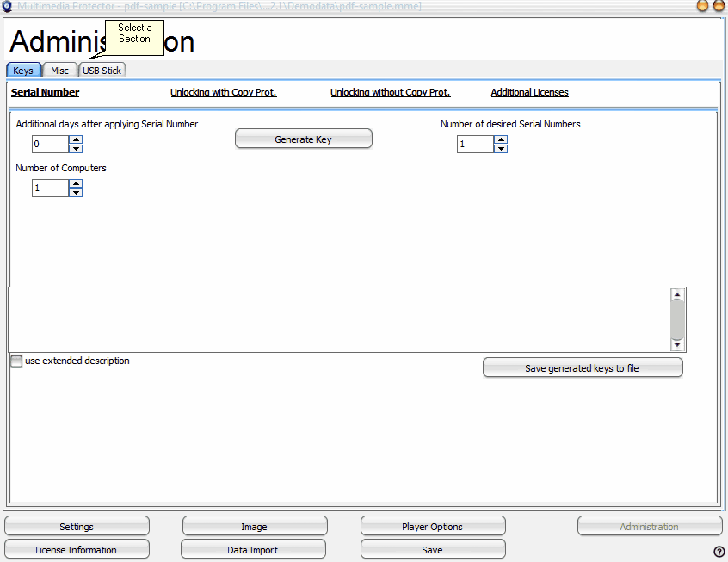Image resolution: width=728 pixels, height=562 pixels.
Task: Decrease Number of desired Serial Numbers
Action: 501,149
